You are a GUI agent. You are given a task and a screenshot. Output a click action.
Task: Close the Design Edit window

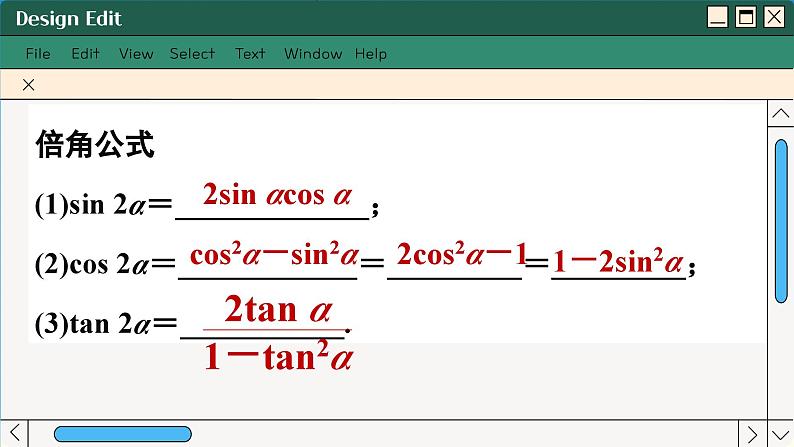[x=773, y=17]
